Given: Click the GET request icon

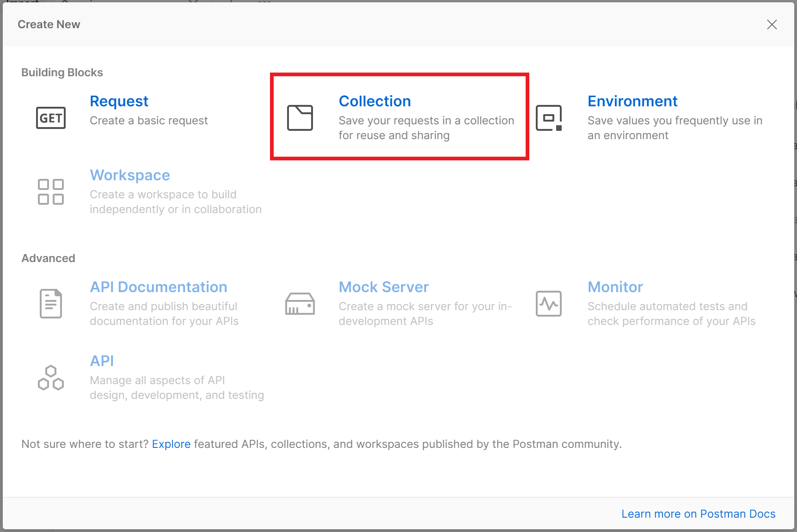Looking at the screenshot, I should [51, 118].
